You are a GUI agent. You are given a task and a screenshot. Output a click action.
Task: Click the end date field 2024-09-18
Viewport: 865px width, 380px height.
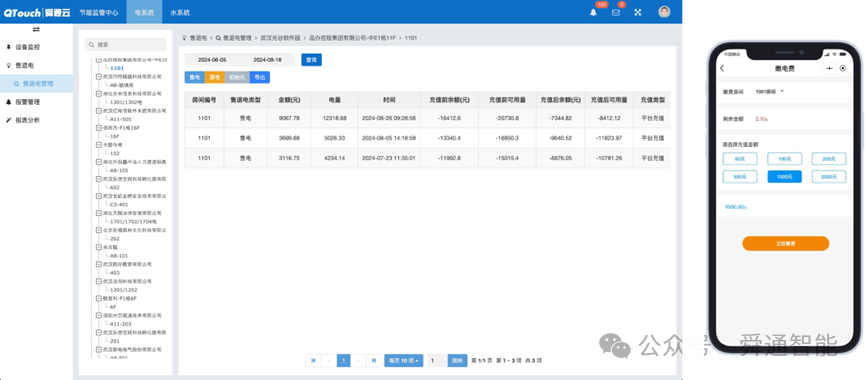click(268, 60)
